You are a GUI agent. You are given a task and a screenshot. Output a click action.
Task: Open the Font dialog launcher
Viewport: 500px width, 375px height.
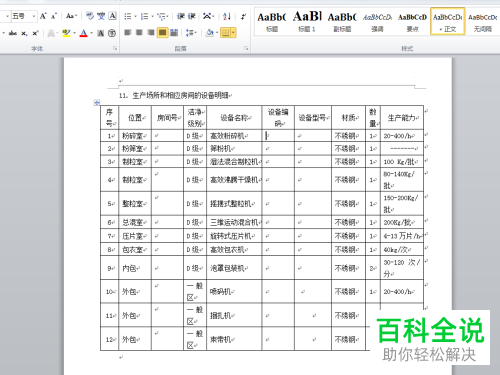tap(115, 49)
